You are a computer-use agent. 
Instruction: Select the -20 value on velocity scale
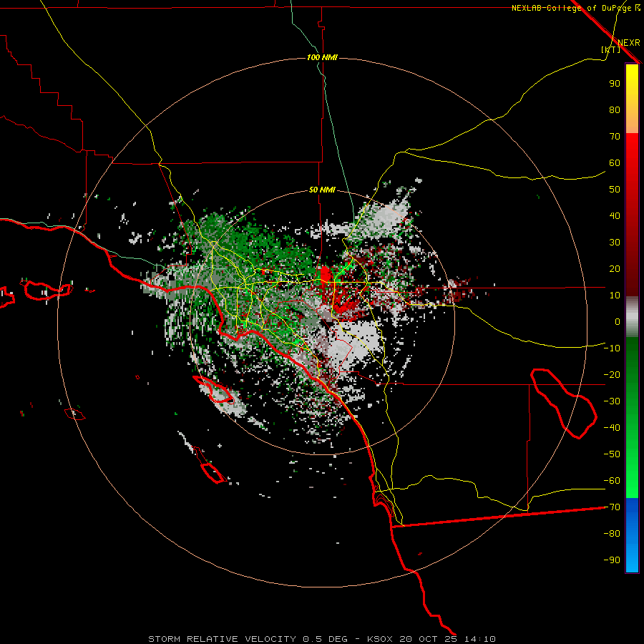612,374
